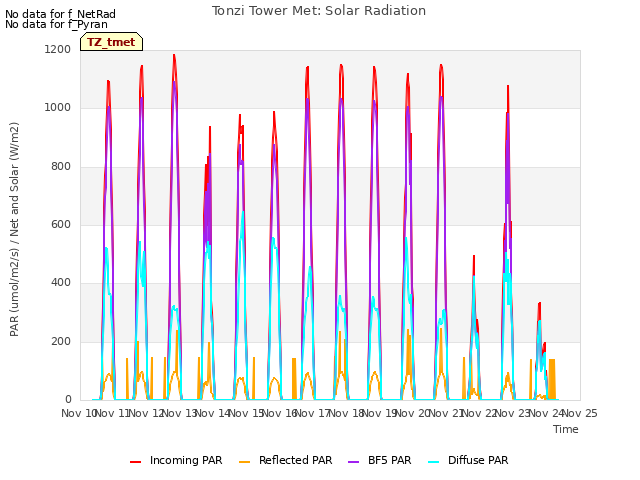Select the BF5 PAR legend label
640x480 pixels.
click(389, 460)
